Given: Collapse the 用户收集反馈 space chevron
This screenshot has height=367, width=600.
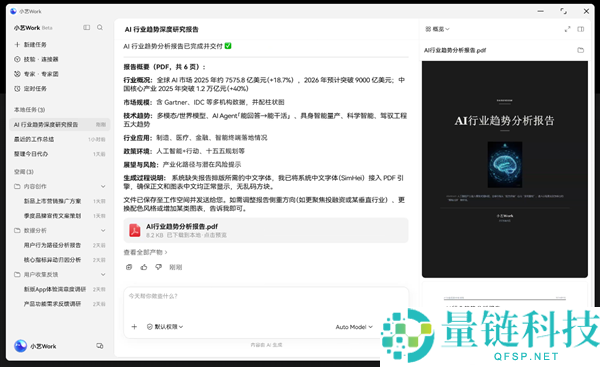Looking at the screenshot, I should [x=103, y=274].
